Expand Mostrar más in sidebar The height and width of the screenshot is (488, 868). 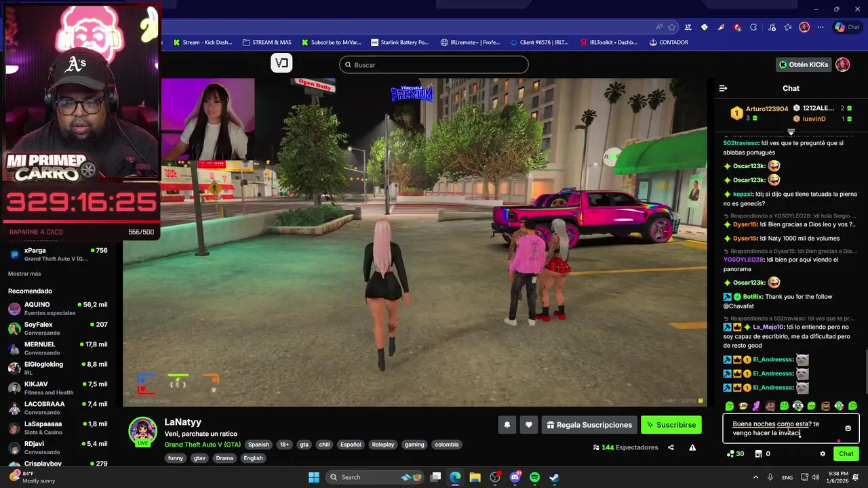tap(24, 274)
